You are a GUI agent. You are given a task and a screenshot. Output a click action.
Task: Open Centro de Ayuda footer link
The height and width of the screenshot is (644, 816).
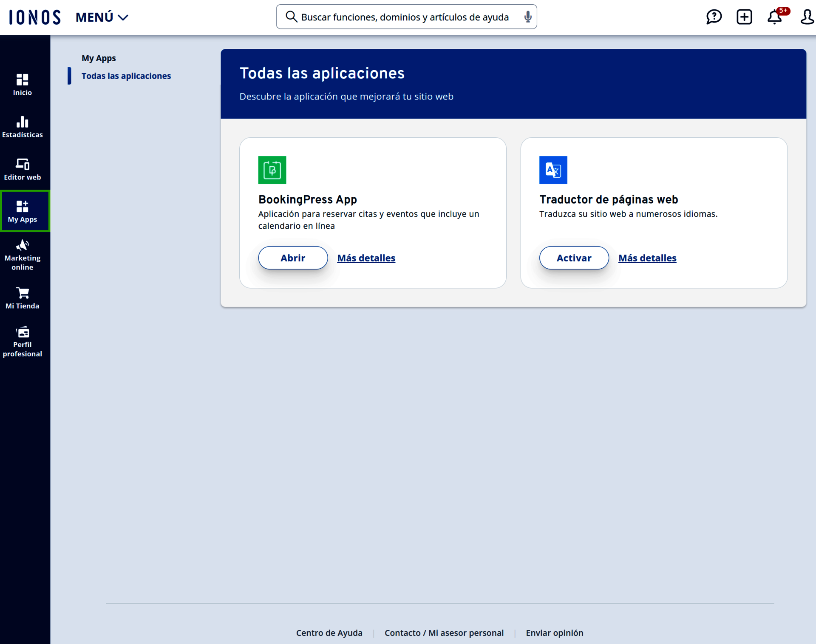pos(329,633)
